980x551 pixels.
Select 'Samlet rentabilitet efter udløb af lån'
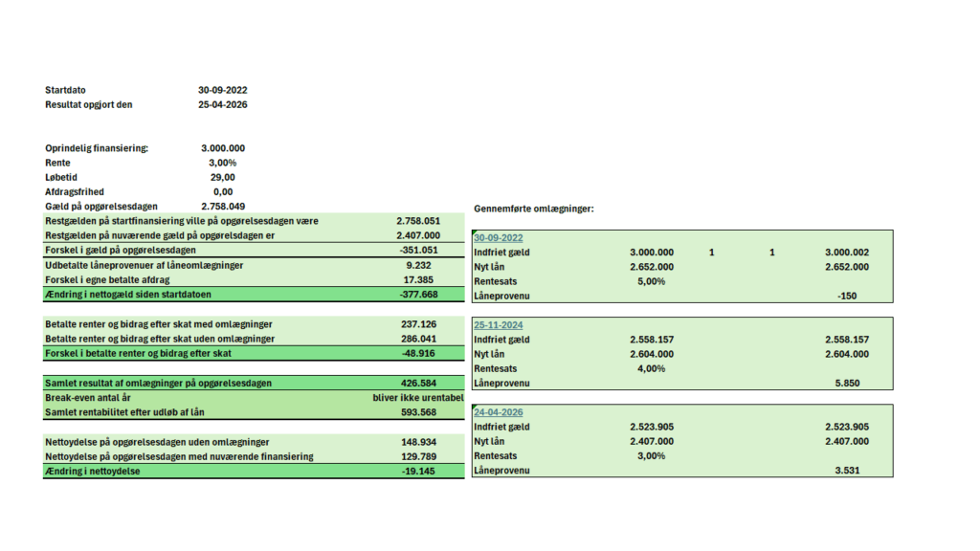[125, 412]
